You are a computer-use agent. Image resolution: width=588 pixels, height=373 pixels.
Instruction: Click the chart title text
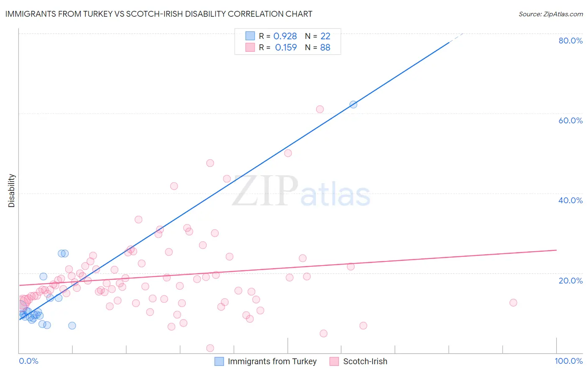[x=159, y=14]
